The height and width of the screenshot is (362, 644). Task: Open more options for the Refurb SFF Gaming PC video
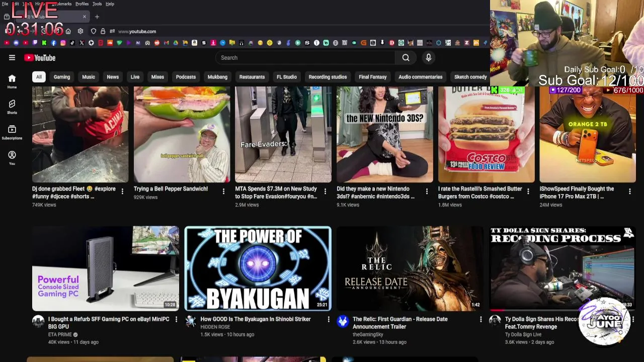click(176, 319)
